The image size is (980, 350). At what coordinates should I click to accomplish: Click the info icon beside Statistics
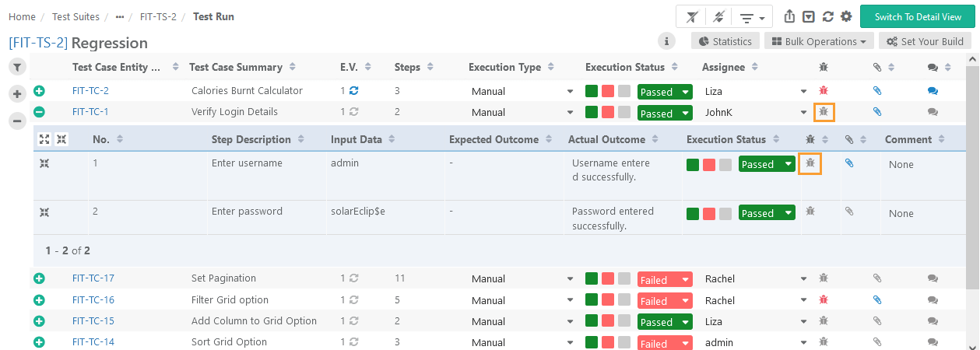pyautogui.click(x=666, y=41)
